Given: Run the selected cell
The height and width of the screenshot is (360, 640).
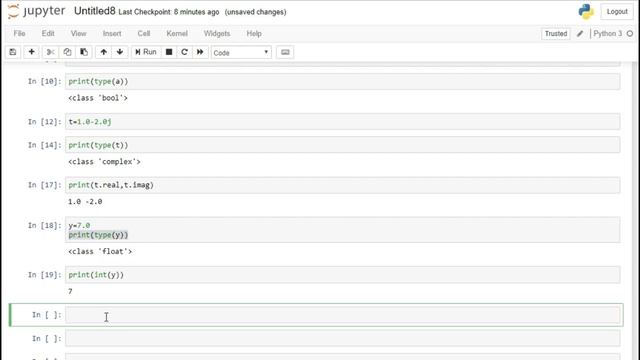Looking at the screenshot, I should tap(146, 52).
